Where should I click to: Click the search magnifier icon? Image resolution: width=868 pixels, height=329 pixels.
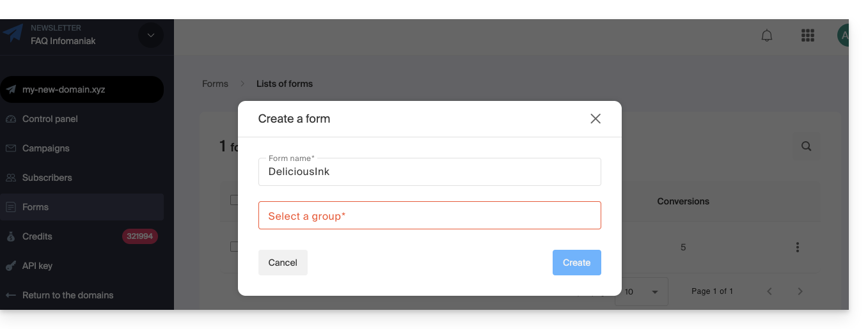point(806,146)
